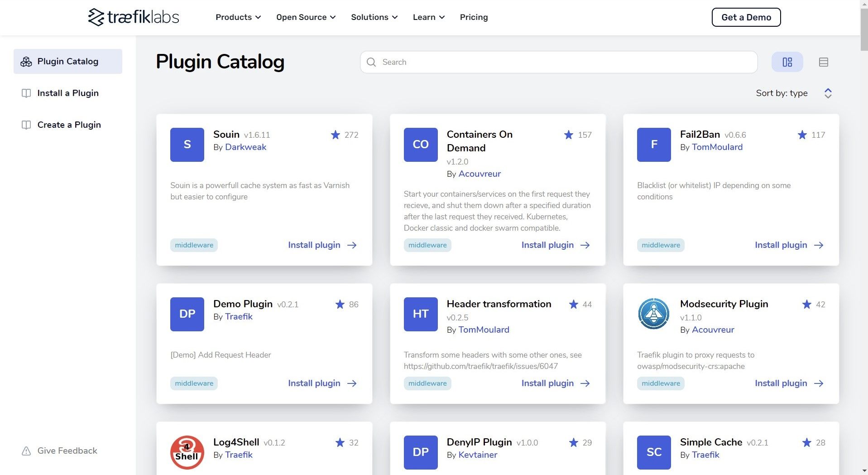Install the Souin plugin
868x475 pixels.
coord(322,245)
